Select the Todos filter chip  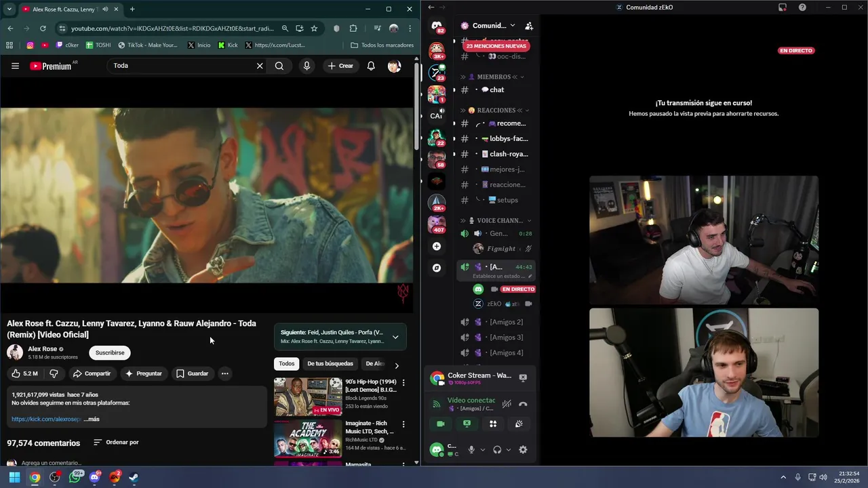(287, 364)
